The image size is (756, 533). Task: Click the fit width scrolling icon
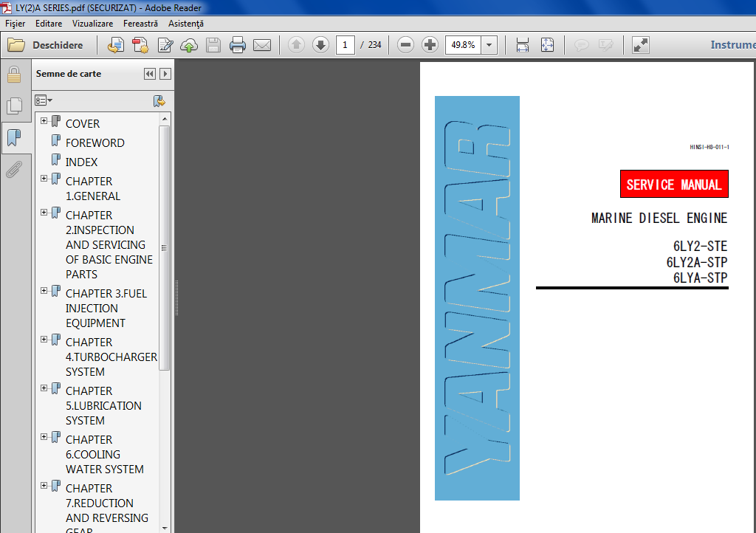[523, 45]
